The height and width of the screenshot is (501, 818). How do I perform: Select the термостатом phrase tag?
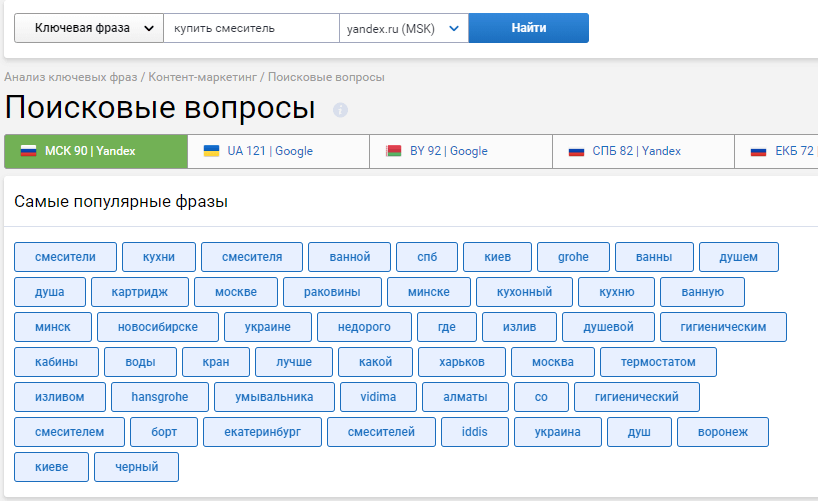657,362
